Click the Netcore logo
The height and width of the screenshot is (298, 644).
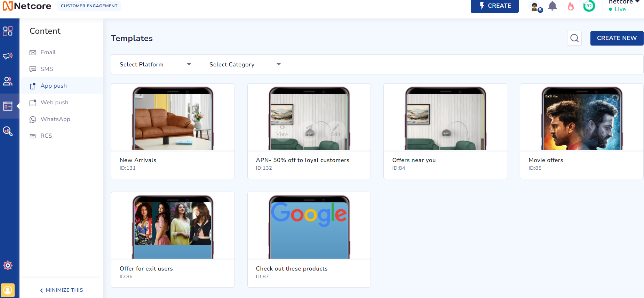(27, 6)
